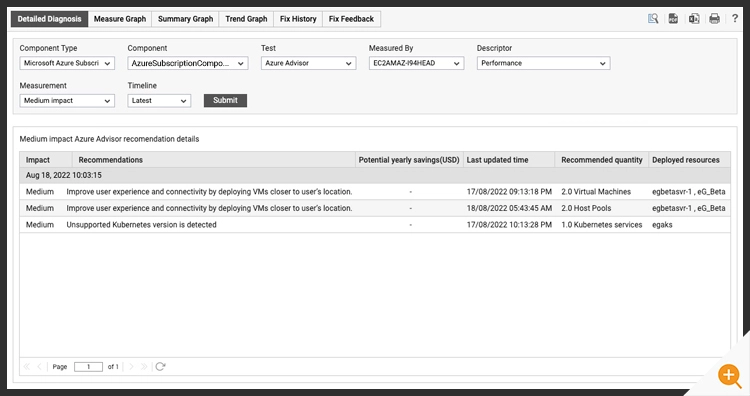Go to last page arrow
Screen dimensions: 750x396
143,366
